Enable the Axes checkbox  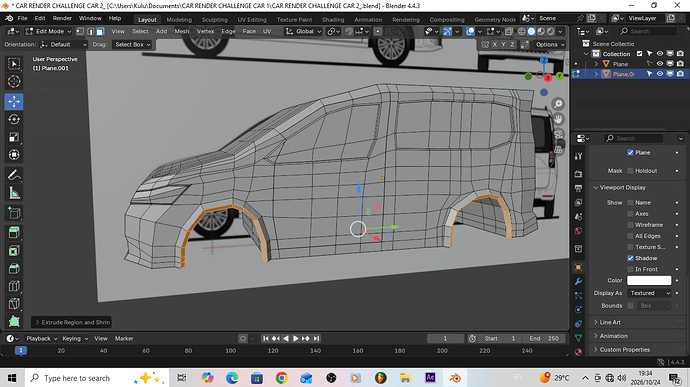630,214
